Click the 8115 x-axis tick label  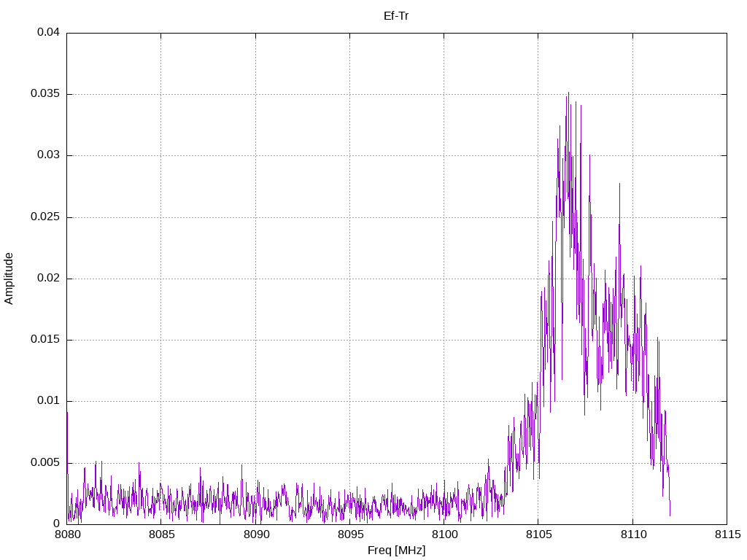[x=728, y=534]
